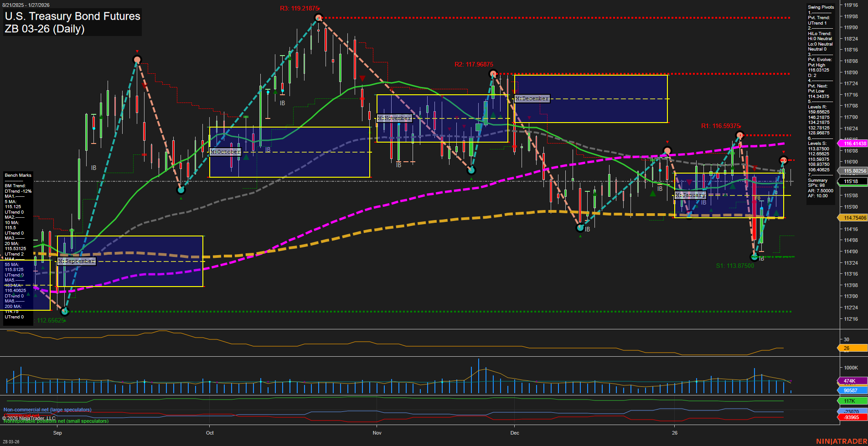Select the green swing low marker near S1
The image size is (868, 446).
[x=754, y=256]
